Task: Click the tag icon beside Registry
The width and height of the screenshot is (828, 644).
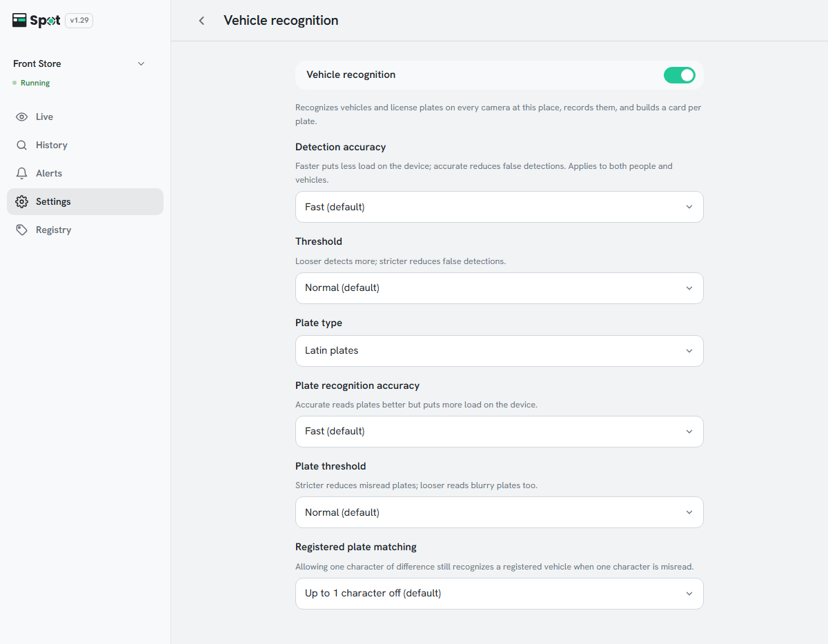Action: [22, 230]
